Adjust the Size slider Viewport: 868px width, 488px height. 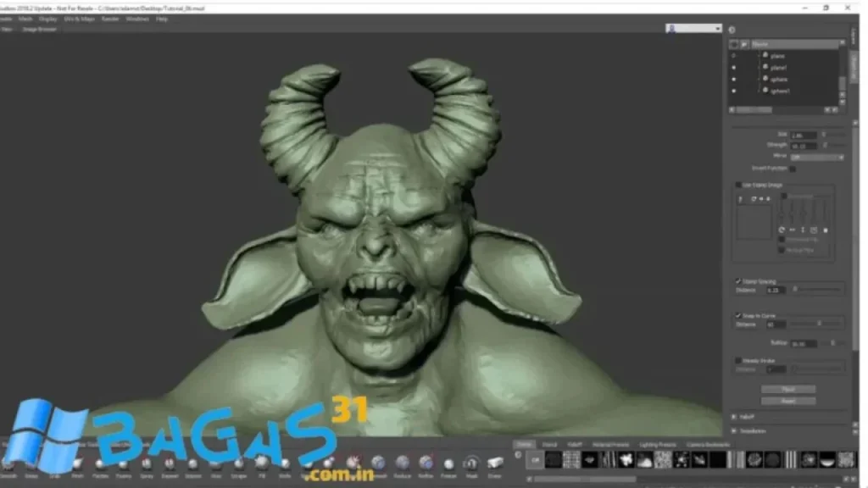833,135
